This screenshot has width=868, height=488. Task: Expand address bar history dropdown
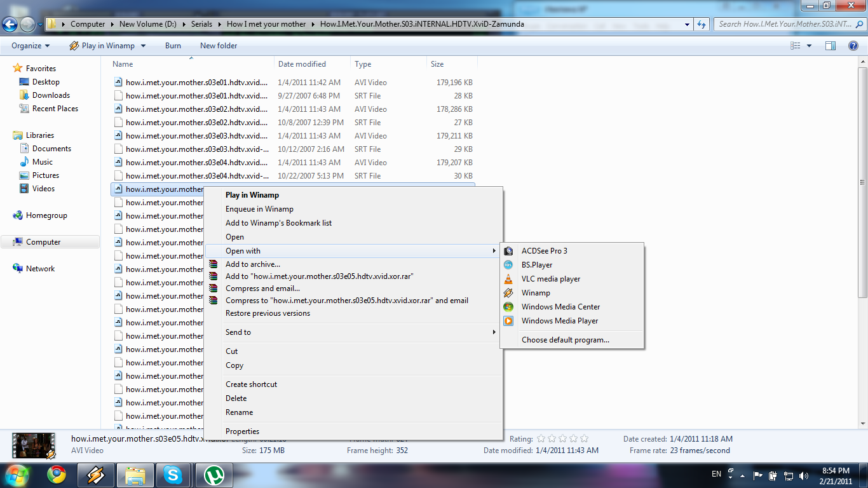point(687,24)
